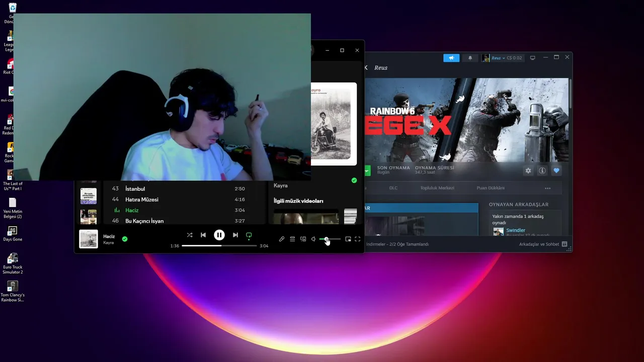Select Yeni Metin Belgesi (2) file
This screenshot has height=362, width=644.
tap(13, 208)
